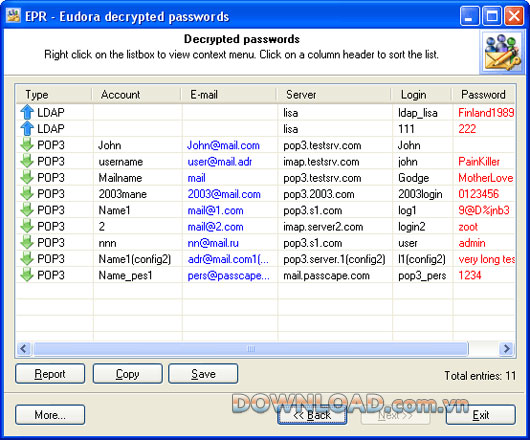Select the password 9@D%jnb3
Screen dimensions: 530x440
[x=484, y=210]
